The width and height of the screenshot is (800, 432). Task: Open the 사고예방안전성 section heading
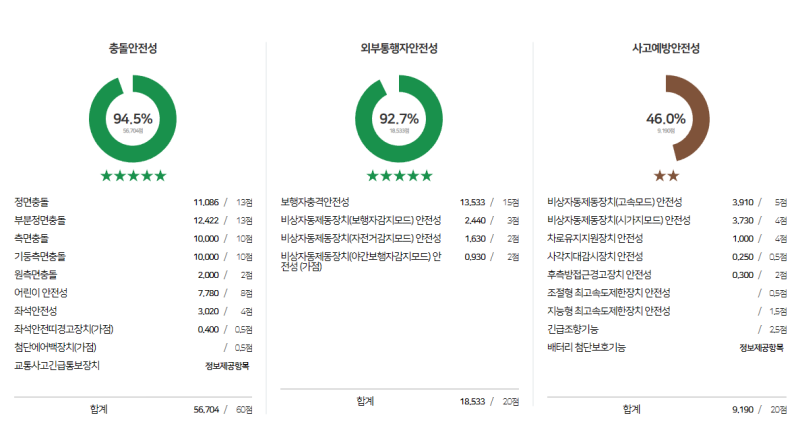coord(666,48)
